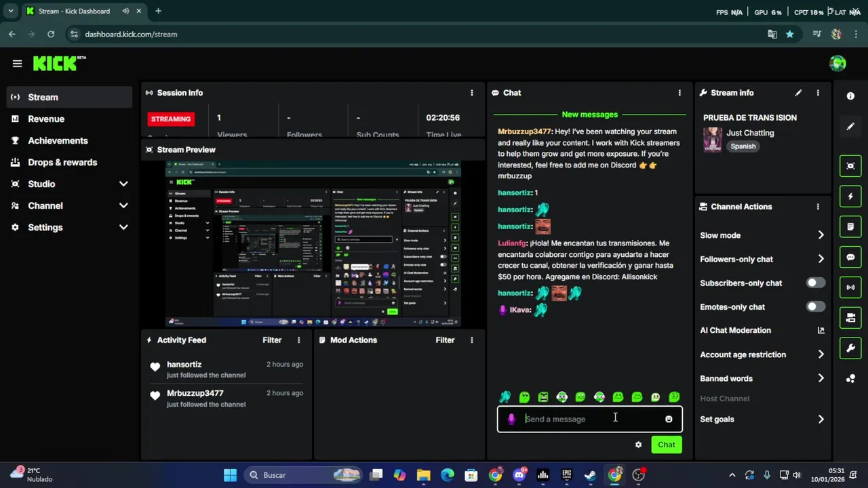Click the profile avatar in the header
868x488 pixels.
click(x=837, y=64)
